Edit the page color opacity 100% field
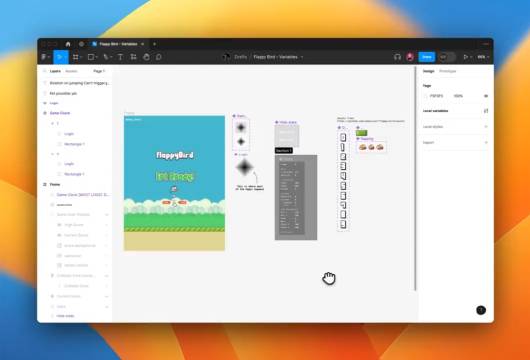This screenshot has width=530, height=360. pyautogui.click(x=458, y=96)
